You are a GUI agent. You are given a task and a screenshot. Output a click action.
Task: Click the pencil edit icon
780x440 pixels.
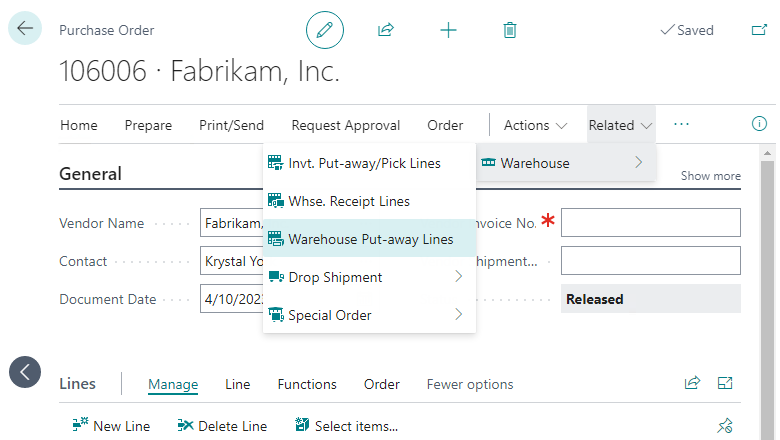tap(325, 30)
